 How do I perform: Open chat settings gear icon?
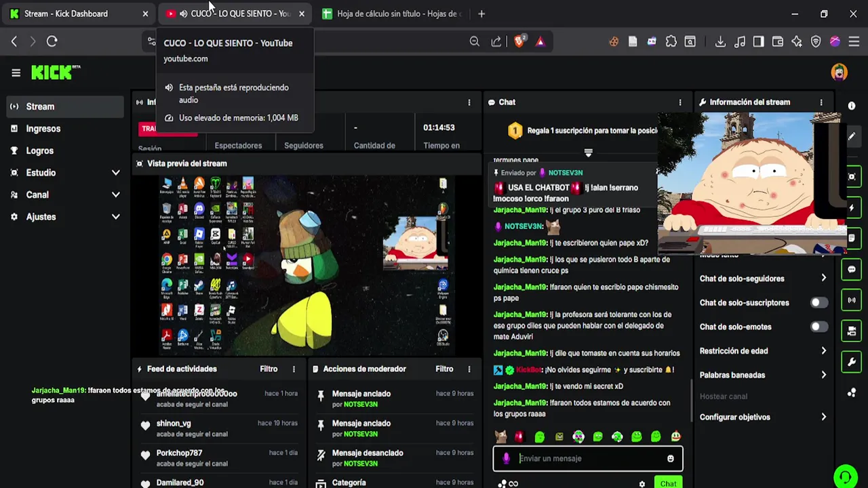click(x=642, y=484)
